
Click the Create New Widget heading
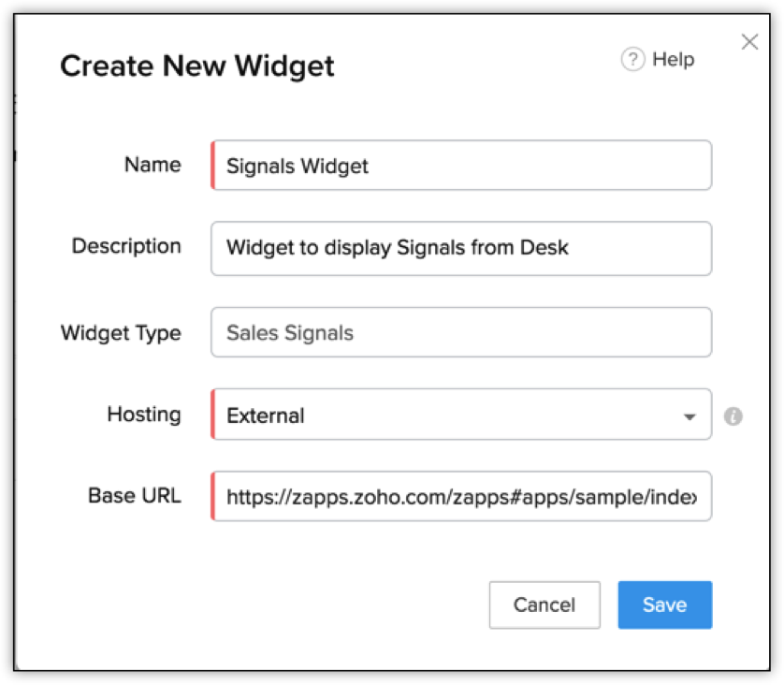[197, 66]
